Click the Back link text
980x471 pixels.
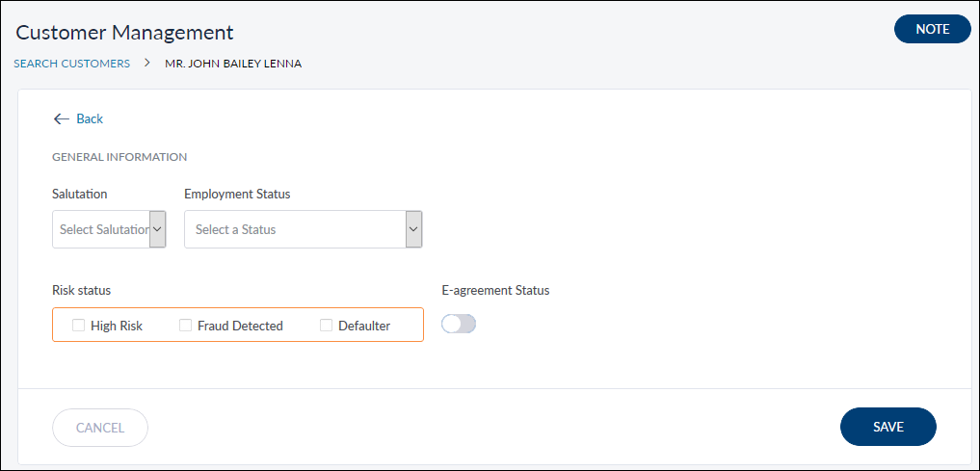click(90, 118)
